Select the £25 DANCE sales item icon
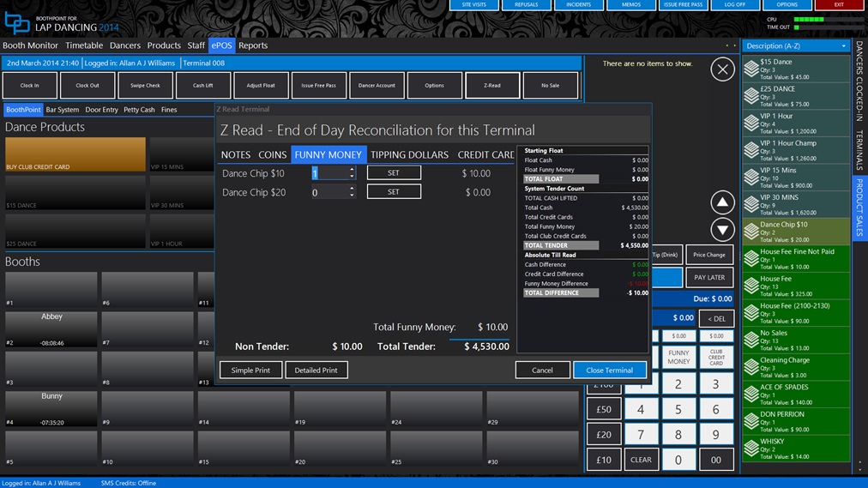This screenshot has width=868, height=488. pos(751,96)
